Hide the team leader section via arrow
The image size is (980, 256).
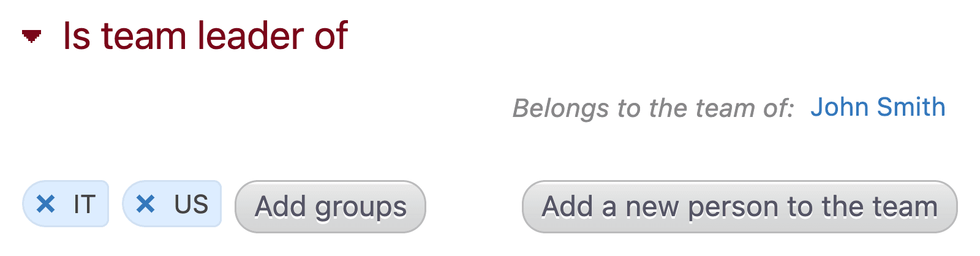(31, 37)
